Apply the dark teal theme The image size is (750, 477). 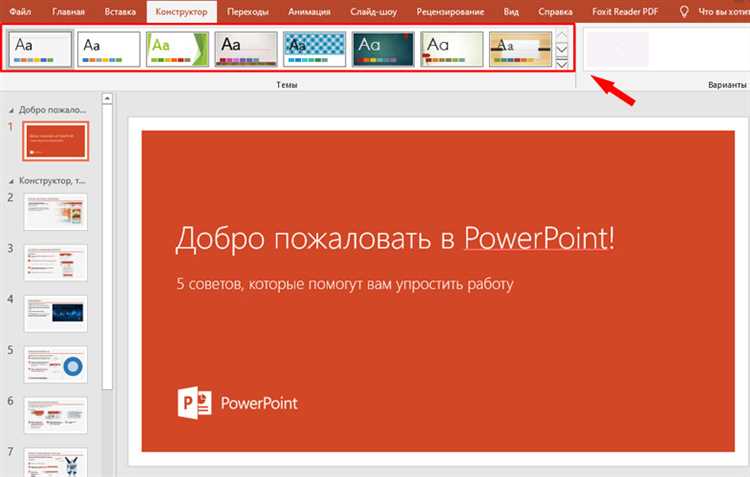click(x=383, y=49)
